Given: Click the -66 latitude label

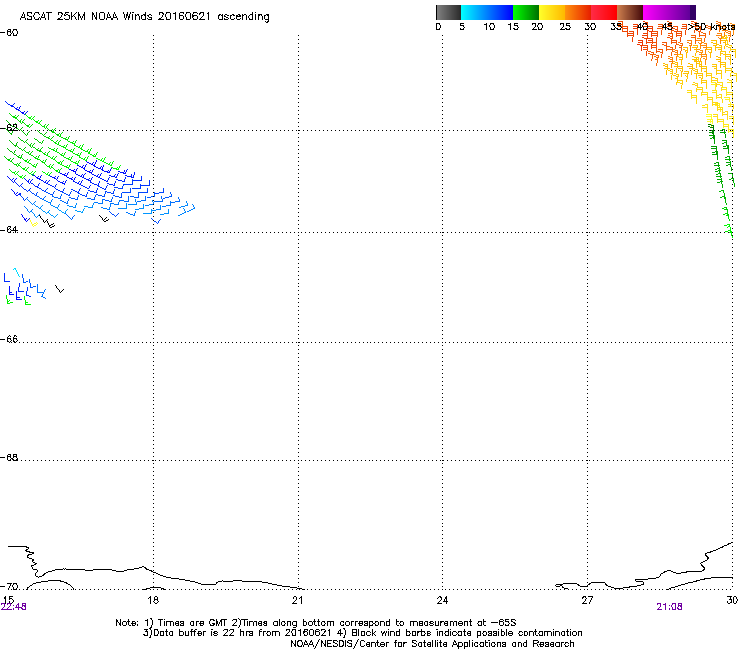Looking at the screenshot, I should click(x=9, y=339).
